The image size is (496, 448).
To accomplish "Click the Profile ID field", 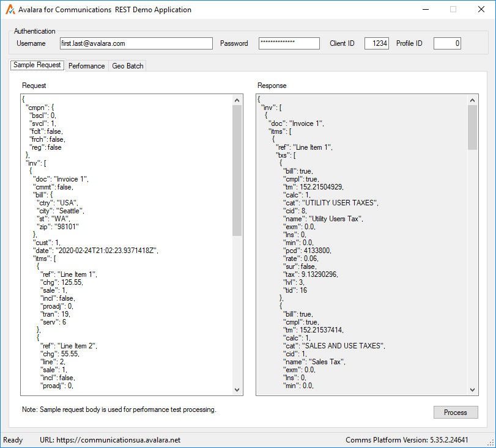I will point(447,43).
